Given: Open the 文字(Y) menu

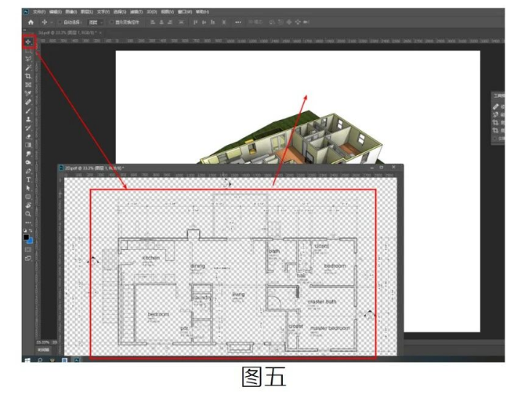Looking at the screenshot, I should [x=103, y=12].
